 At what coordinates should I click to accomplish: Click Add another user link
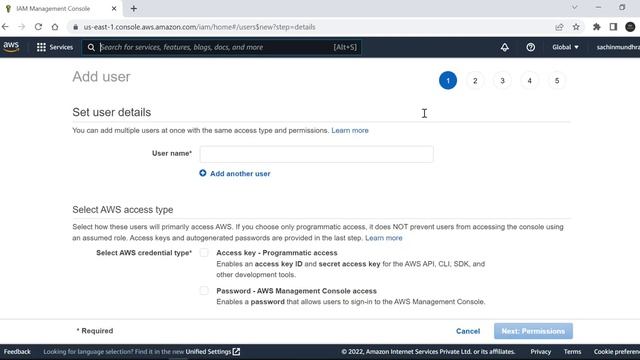tap(240, 173)
